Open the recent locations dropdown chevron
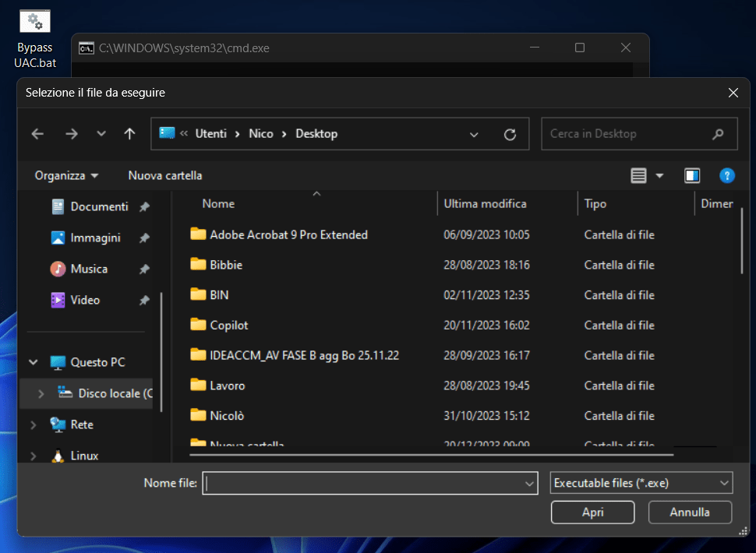The height and width of the screenshot is (553, 756). tap(101, 134)
